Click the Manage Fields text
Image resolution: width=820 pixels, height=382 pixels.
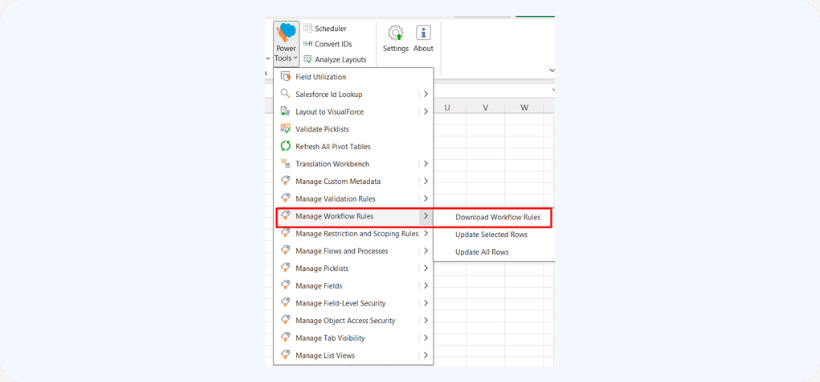pos(319,286)
